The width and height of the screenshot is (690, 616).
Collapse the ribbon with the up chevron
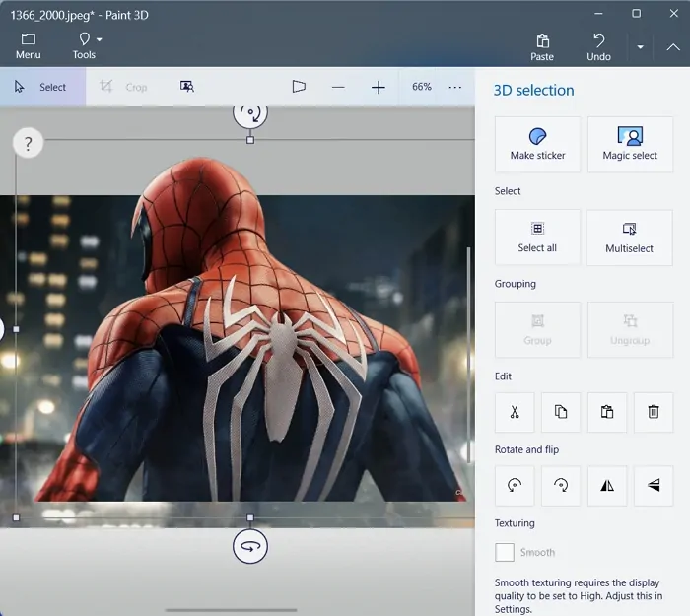673,47
